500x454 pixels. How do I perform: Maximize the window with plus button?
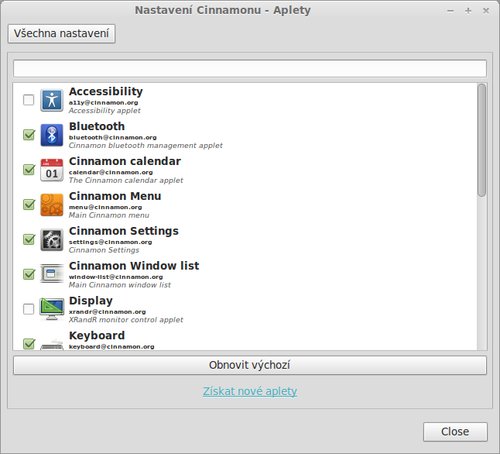click(x=468, y=11)
